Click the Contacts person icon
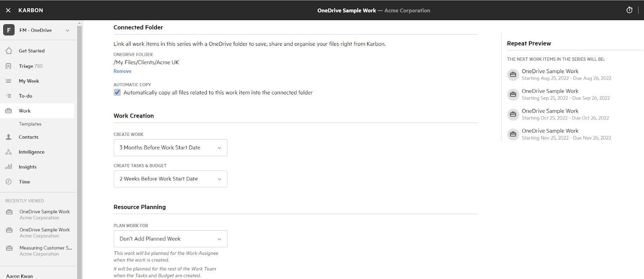The image size is (644, 279). click(x=8, y=137)
